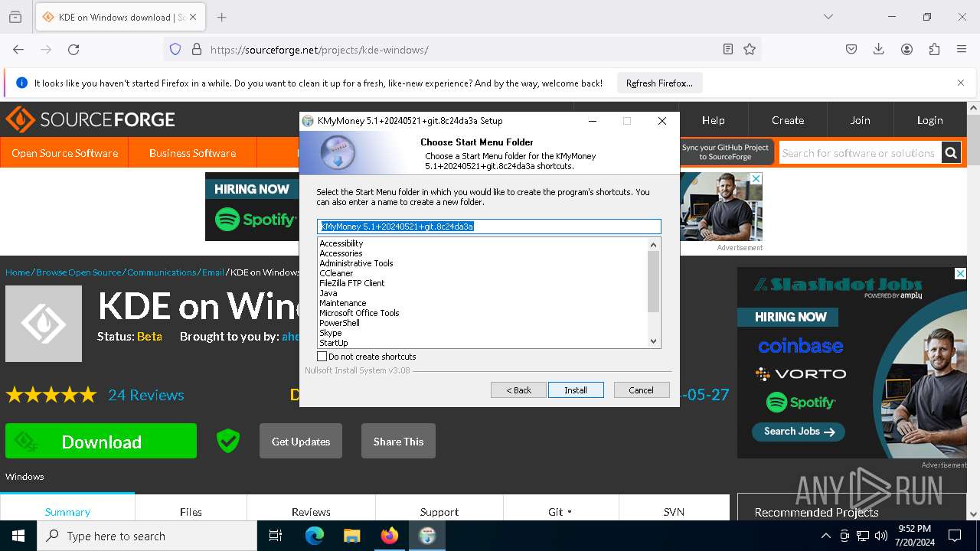This screenshot has height=551, width=980.
Task: Open the Pocket save icon
Action: (x=851, y=49)
